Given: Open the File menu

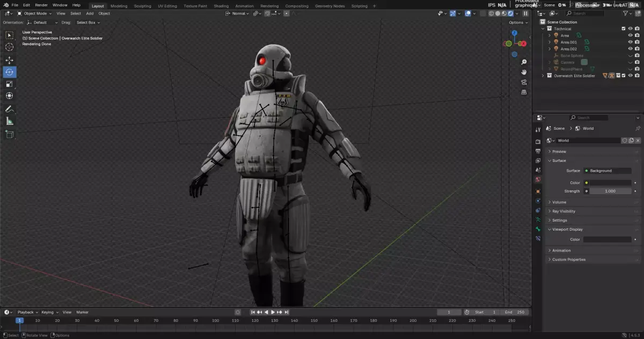Looking at the screenshot, I should [x=15, y=5].
